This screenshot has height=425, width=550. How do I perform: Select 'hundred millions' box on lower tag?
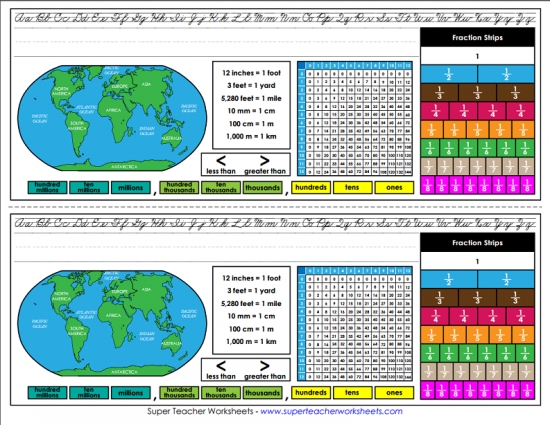(47, 392)
